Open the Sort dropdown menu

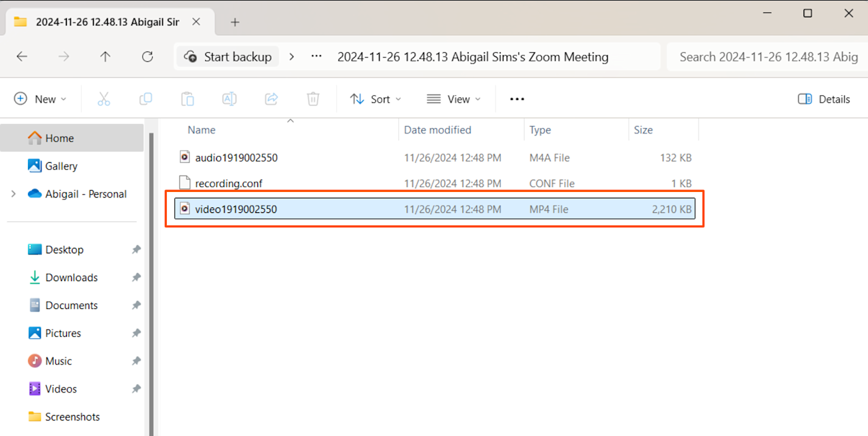pos(376,99)
